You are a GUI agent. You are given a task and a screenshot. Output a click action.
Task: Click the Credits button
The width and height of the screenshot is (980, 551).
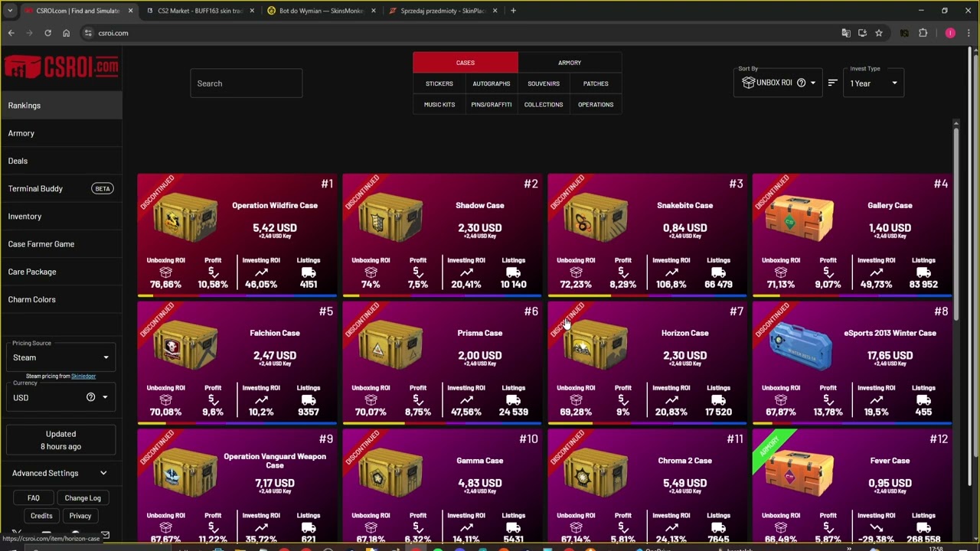[x=41, y=516]
